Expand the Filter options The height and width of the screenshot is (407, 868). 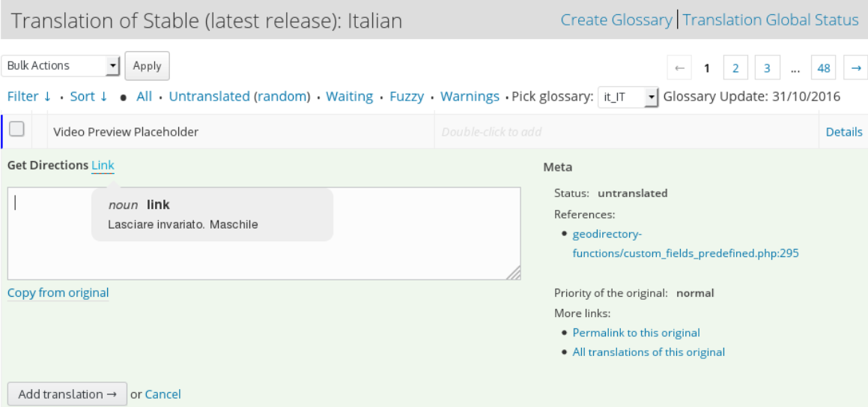coord(29,97)
